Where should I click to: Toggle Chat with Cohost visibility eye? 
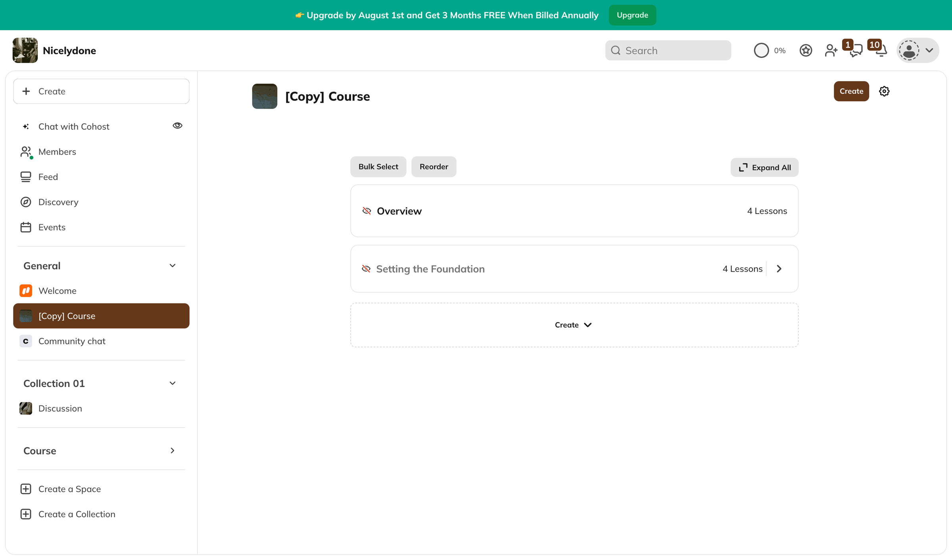pos(177,126)
